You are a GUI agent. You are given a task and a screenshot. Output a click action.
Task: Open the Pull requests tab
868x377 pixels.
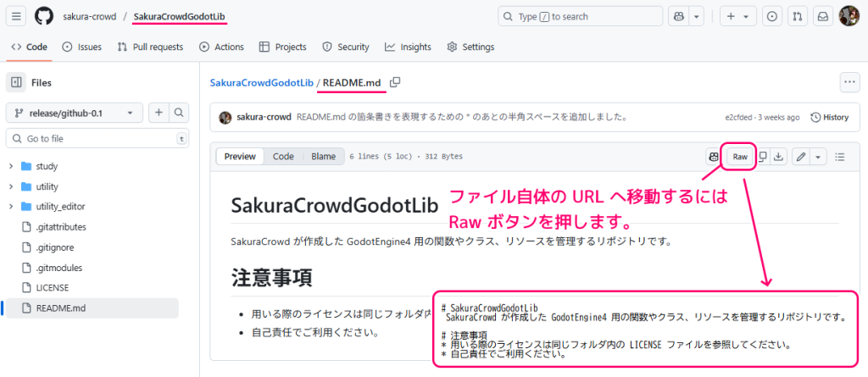150,47
